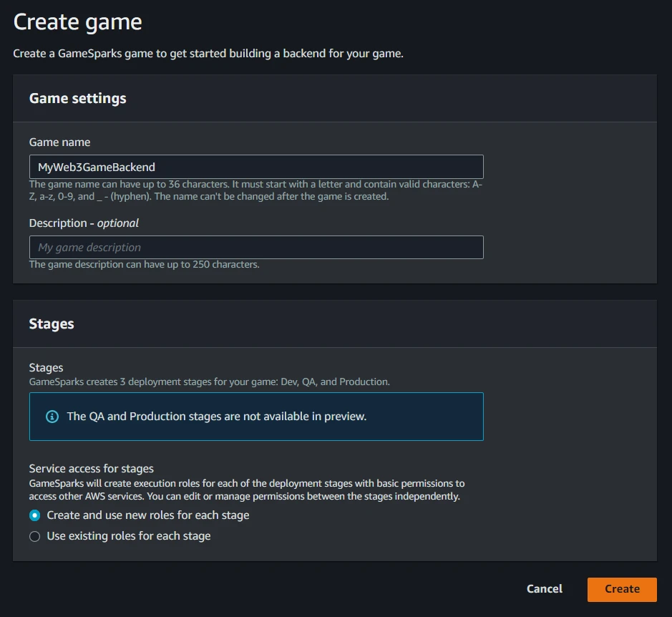This screenshot has width=672, height=617.
Task: Choose 'Use existing roles for each stage' option
Action: 34,536
